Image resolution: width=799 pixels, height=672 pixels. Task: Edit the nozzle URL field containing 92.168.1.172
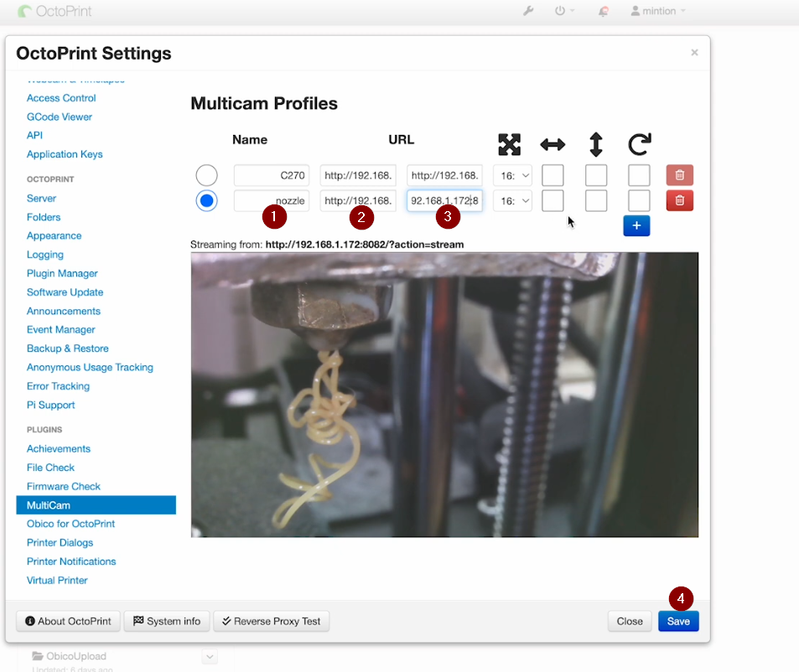pos(444,200)
